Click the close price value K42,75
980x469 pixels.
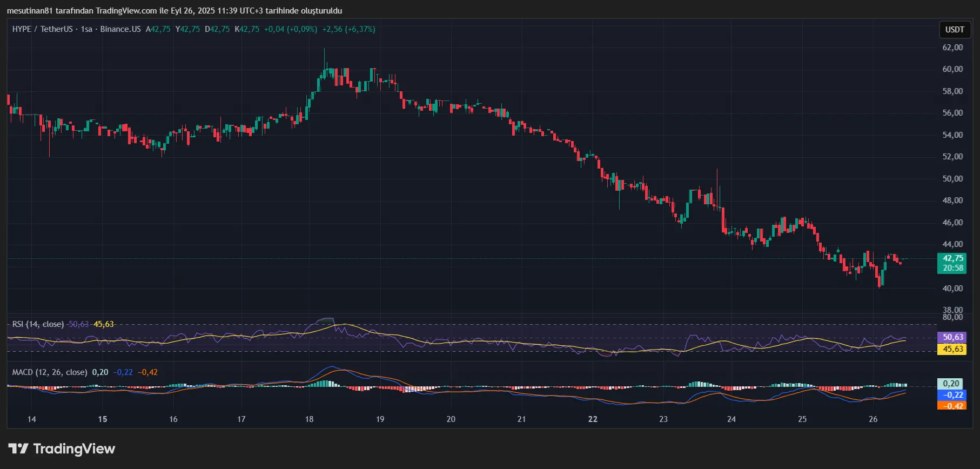[247, 29]
